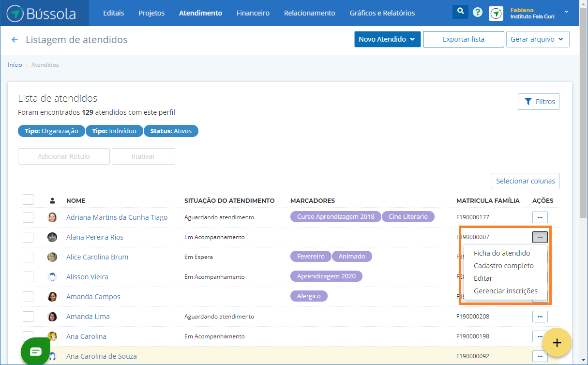
Task: Select Gerenciar inscrições menu entry
Action: pos(505,291)
